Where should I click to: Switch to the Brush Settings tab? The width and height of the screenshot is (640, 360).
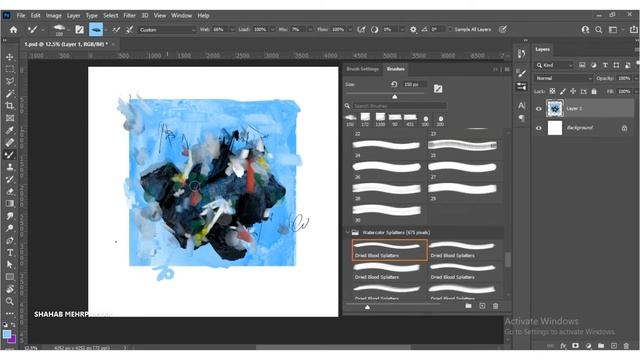[x=362, y=69]
